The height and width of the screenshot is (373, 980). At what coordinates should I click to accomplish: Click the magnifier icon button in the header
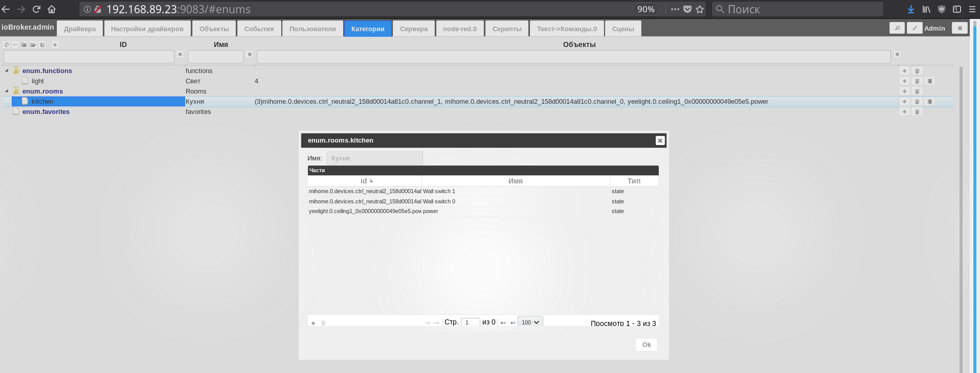click(x=897, y=28)
